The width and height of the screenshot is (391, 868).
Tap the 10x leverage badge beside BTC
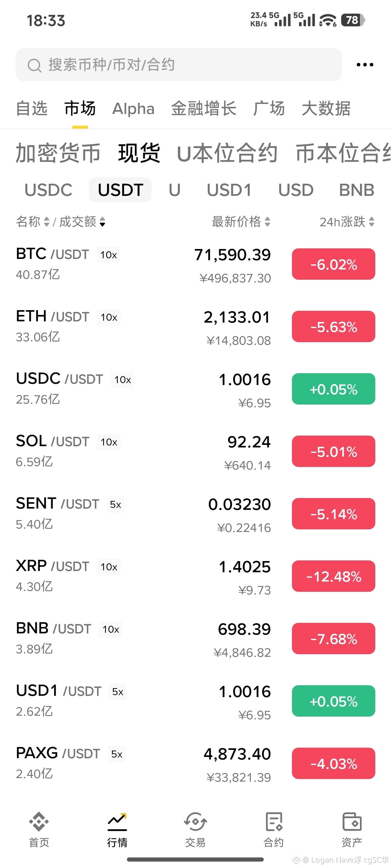coord(108,255)
